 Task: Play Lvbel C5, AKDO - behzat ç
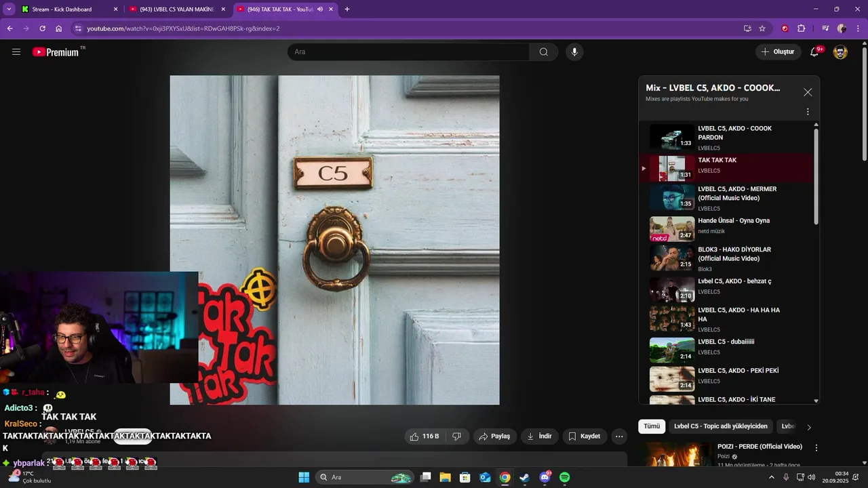tap(728, 289)
